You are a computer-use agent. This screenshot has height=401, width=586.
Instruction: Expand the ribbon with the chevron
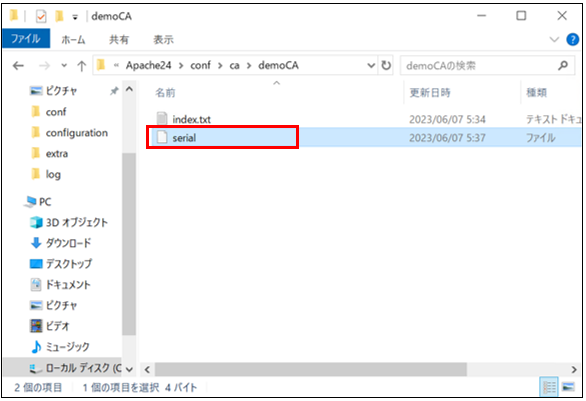click(x=554, y=39)
